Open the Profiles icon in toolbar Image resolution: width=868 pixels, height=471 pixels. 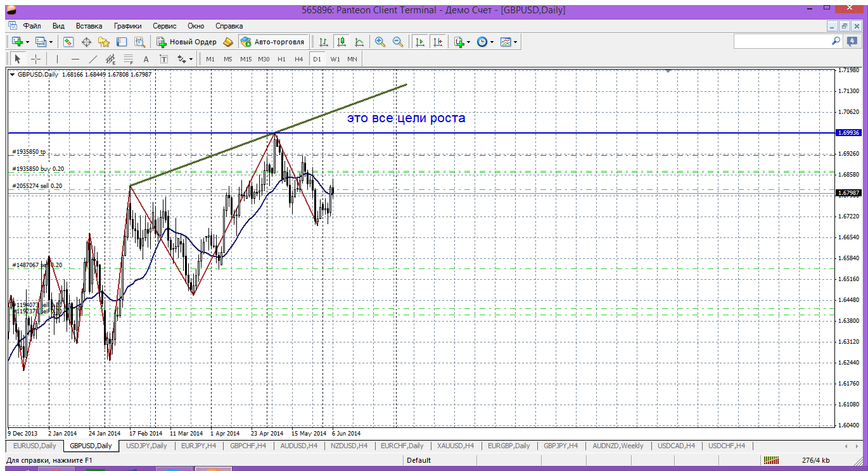click(x=41, y=42)
